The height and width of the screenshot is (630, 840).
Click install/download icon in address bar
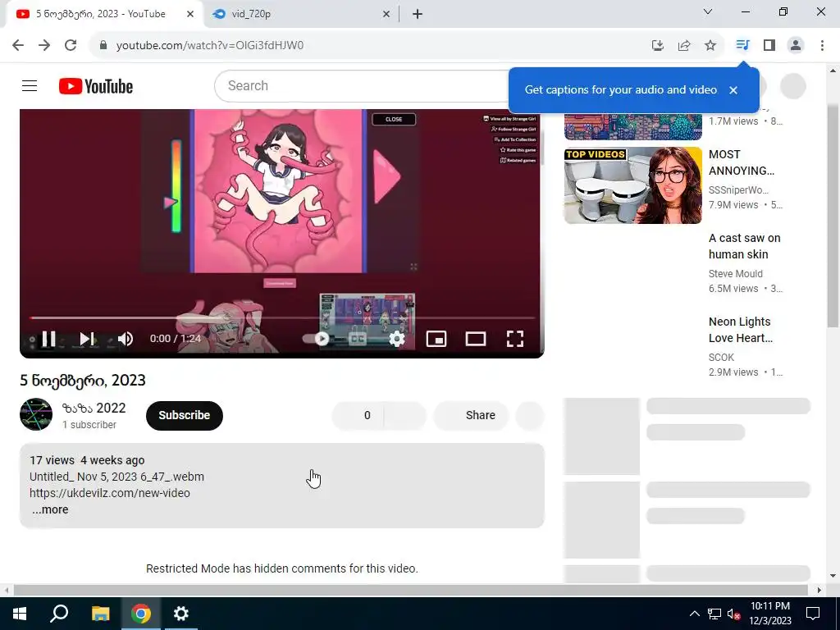(658, 45)
